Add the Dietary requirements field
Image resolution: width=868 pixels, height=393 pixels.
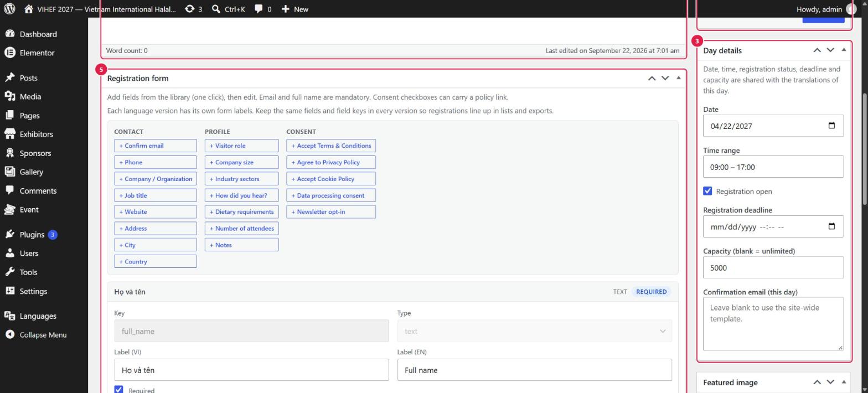click(242, 211)
